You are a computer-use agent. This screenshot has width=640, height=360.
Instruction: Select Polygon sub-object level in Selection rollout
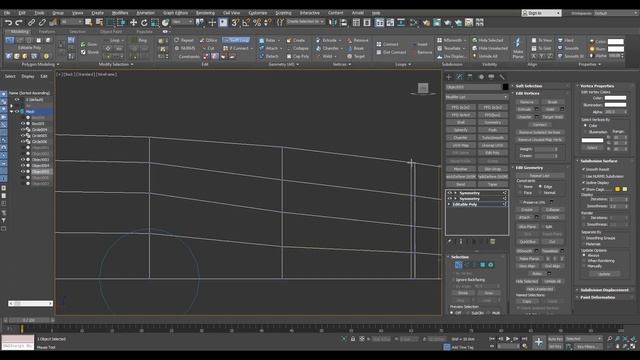[482, 265]
